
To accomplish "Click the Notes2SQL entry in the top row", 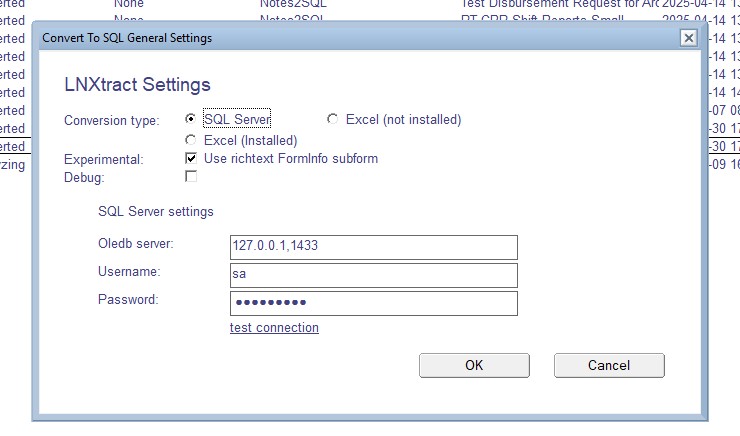I will [x=293, y=4].
